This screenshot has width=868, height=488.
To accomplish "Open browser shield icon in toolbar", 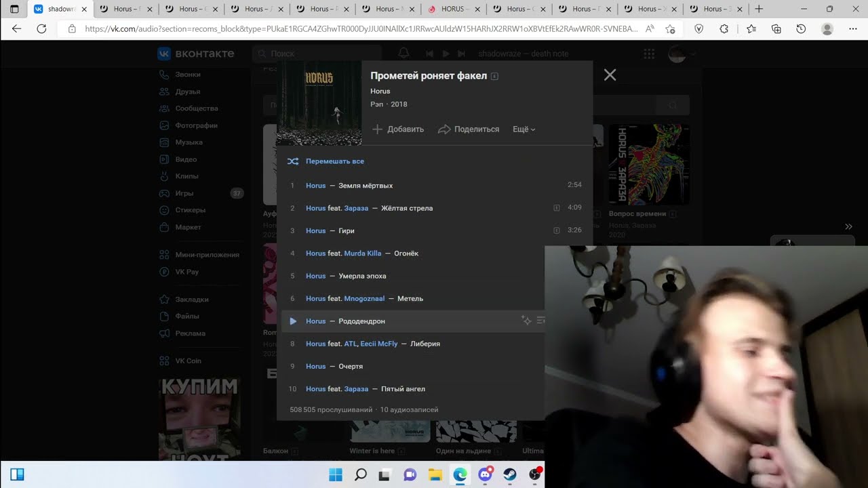I will coord(699,29).
